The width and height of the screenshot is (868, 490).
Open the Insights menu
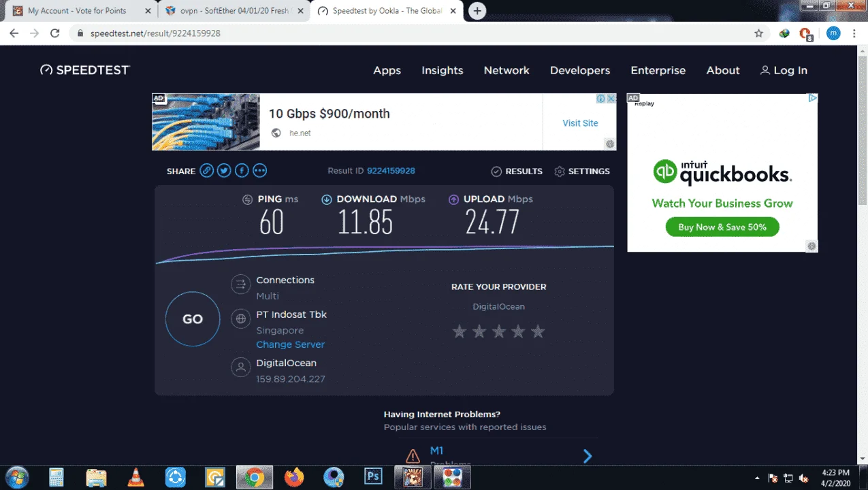(442, 70)
